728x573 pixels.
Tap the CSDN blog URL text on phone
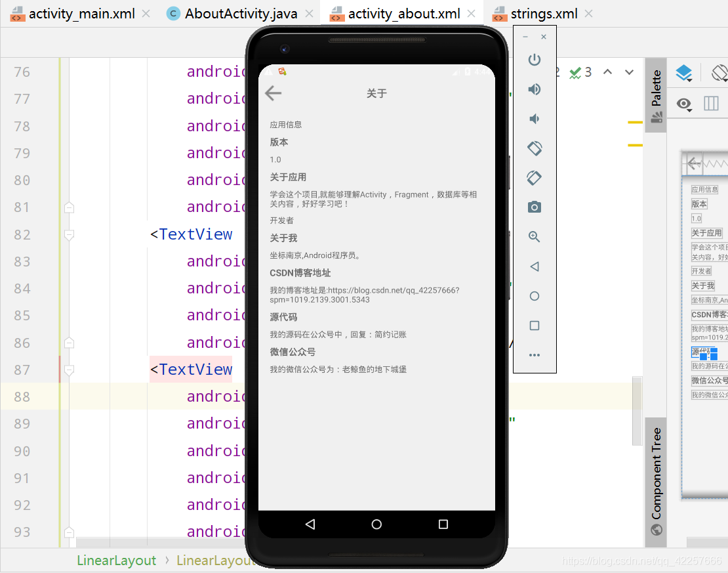click(365, 295)
